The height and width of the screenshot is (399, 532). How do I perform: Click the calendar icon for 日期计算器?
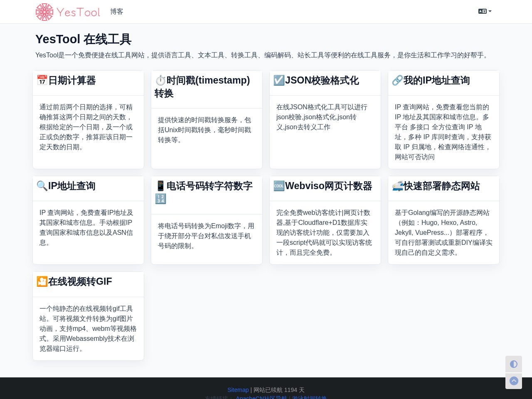42,80
